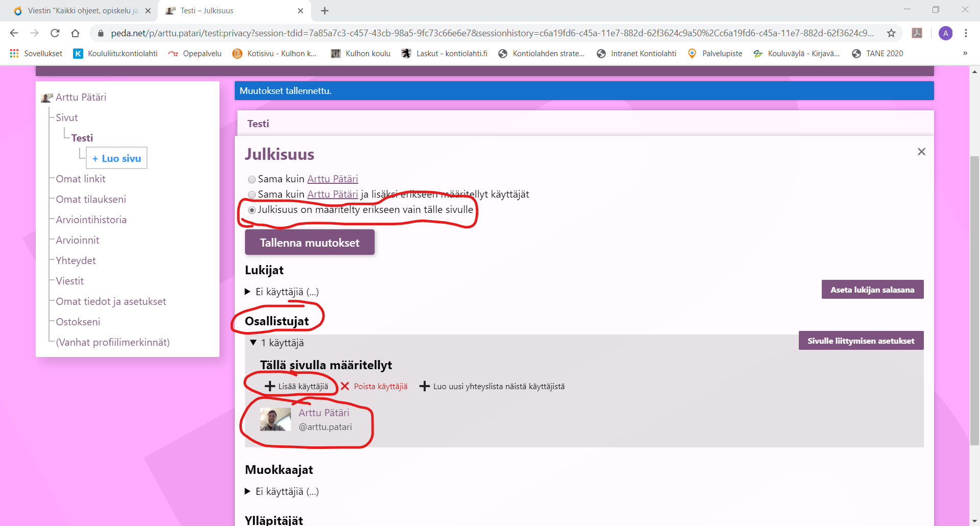The image size is (980, 526).
Task: Click the browser reload icon
Action: pos(55,33)
